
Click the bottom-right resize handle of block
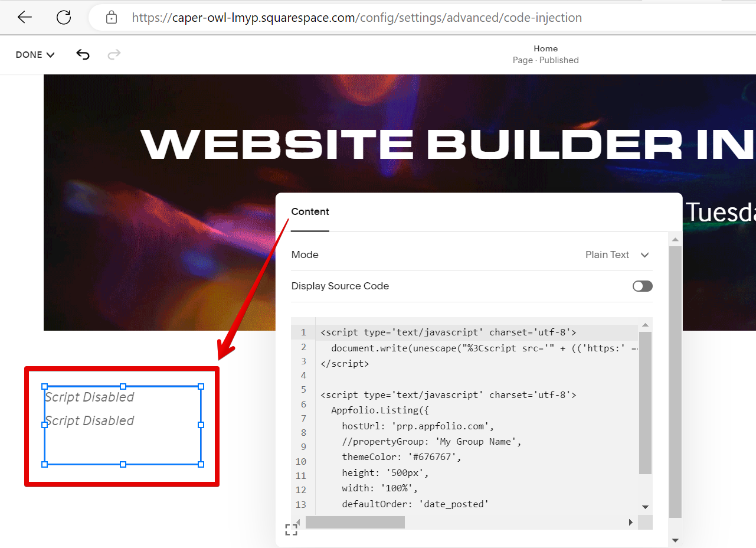pos(201,464)
